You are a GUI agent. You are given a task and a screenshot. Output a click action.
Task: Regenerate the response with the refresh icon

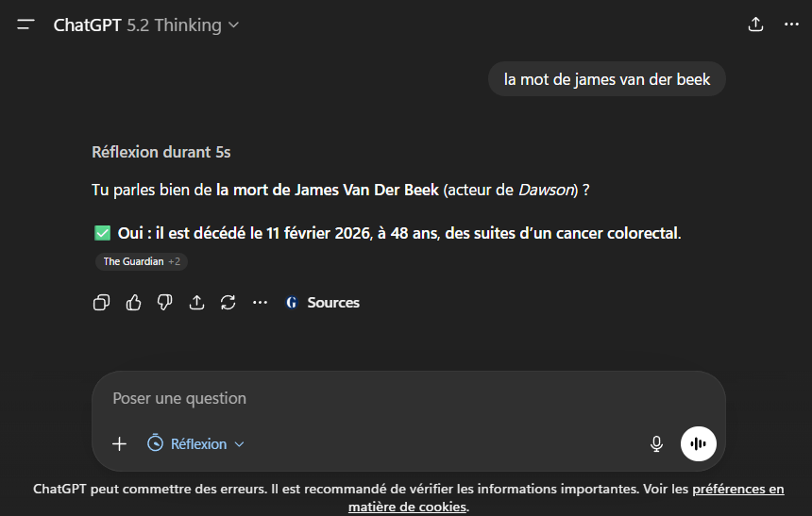[228, 302]
